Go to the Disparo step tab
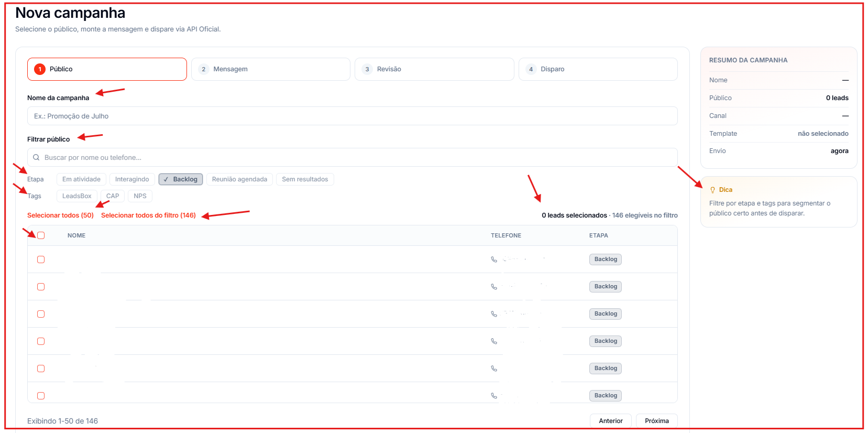 tap(598, 69)
